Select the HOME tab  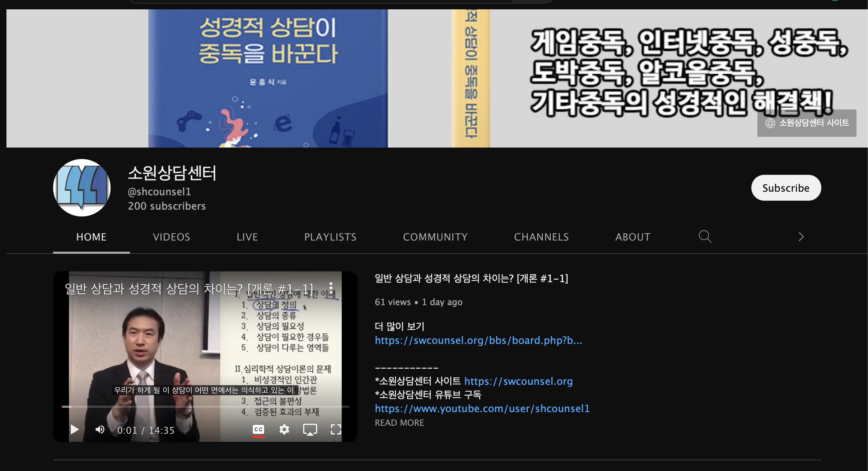(x=91, y=237)
